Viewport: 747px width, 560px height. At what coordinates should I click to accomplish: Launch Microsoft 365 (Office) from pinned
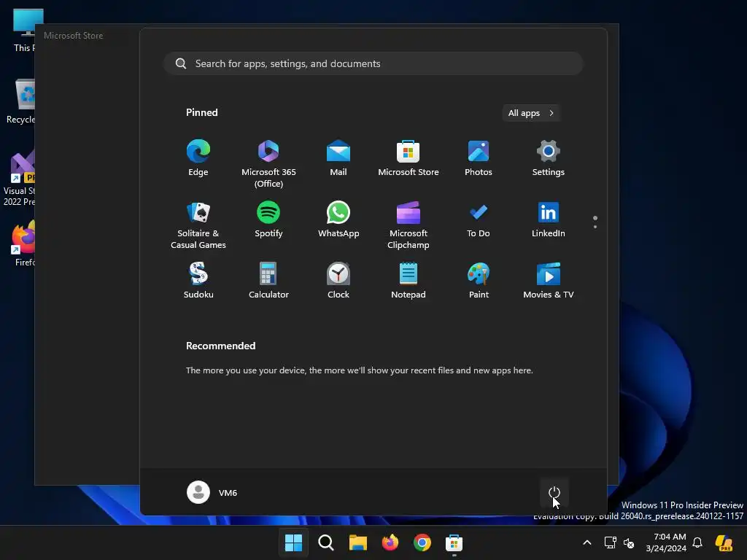click(x=268, y=163)
